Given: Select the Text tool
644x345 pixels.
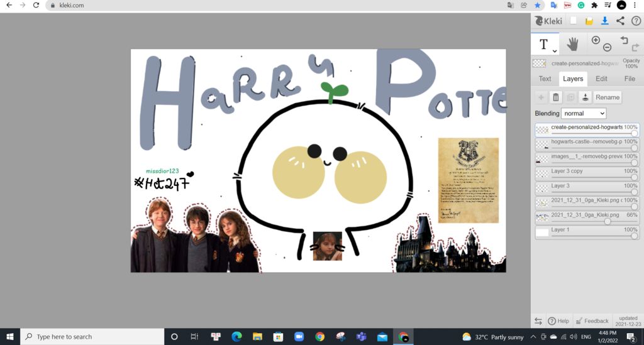Looking at the screenshot, I should (x=543, y=44).
